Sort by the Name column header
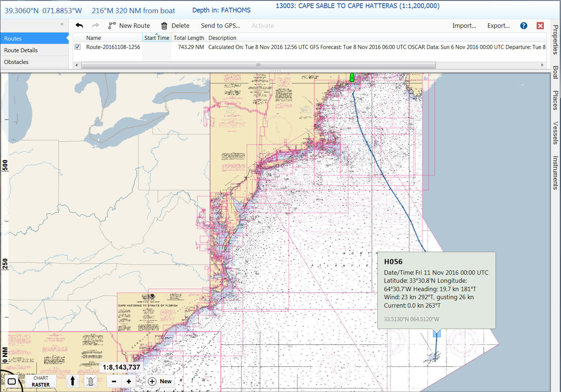The width and height of the screenshot is (561, 392). (113, 38)
